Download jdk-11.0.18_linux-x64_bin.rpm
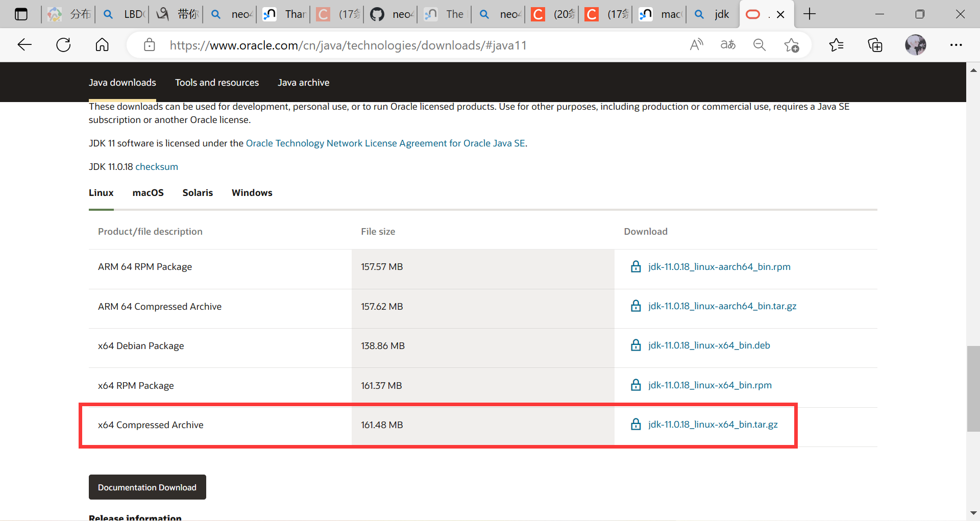The width and height of the screenshot is (980, 521). (710, 385)
